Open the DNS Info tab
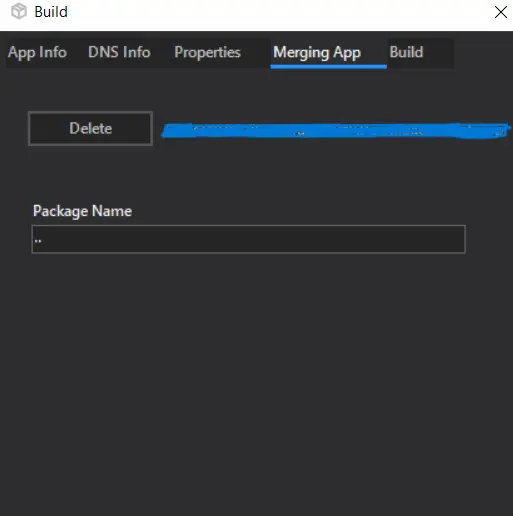 coord(119,53)
